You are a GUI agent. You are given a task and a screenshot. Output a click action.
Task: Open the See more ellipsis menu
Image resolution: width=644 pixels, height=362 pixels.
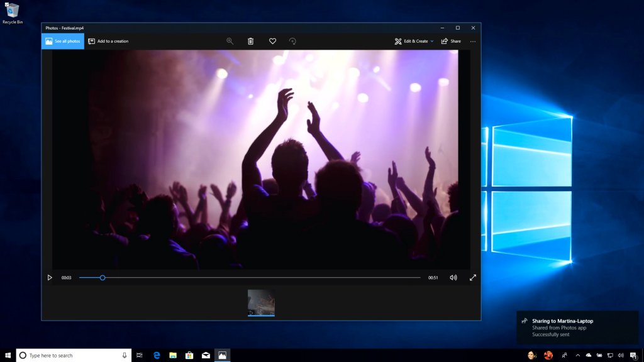point(473,41)
